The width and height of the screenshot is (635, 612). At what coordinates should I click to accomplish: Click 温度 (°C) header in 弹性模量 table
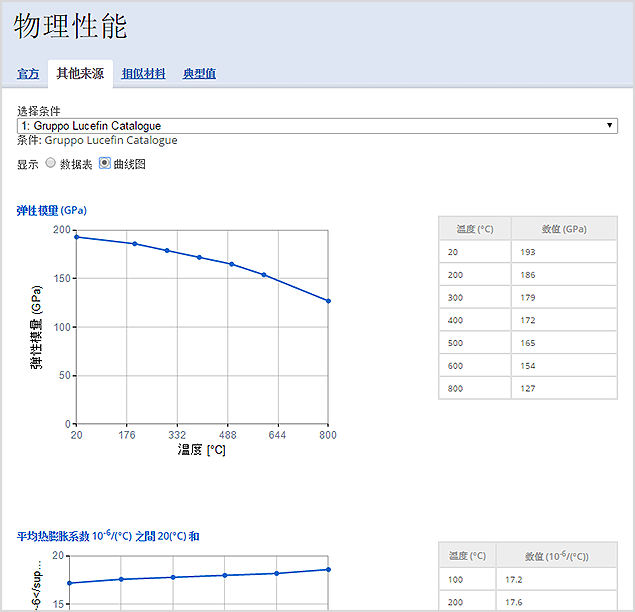pyautogui.click(x=475, y=229)
